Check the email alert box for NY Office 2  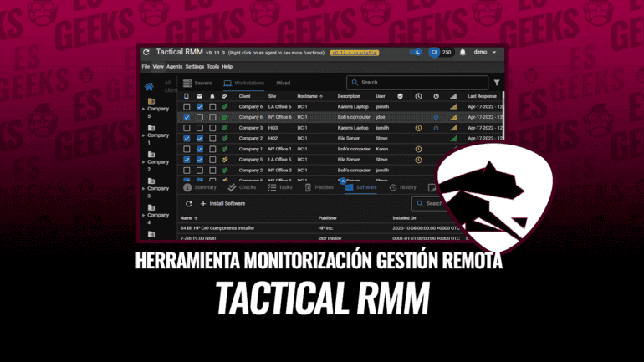coord(200,171)
